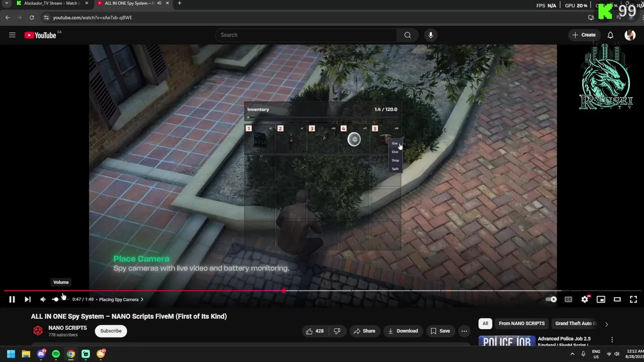Install YouTube app from address bar icon
Viewport: 644px width, 362px height.
tap(591, 17)
